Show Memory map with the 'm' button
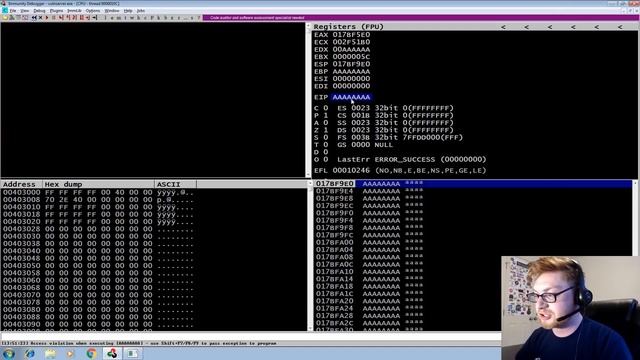The width and height of the screenshot is (640, 360). [118, 18]
